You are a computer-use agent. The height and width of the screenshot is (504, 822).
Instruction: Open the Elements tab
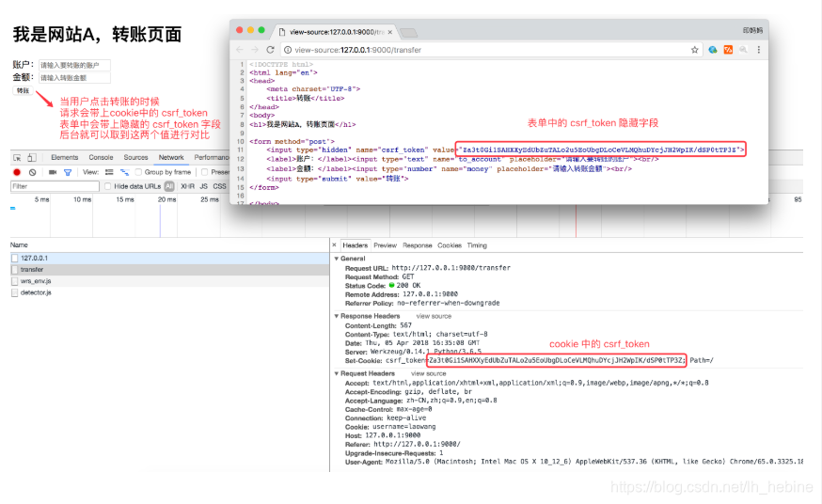[x=65, y=158]
